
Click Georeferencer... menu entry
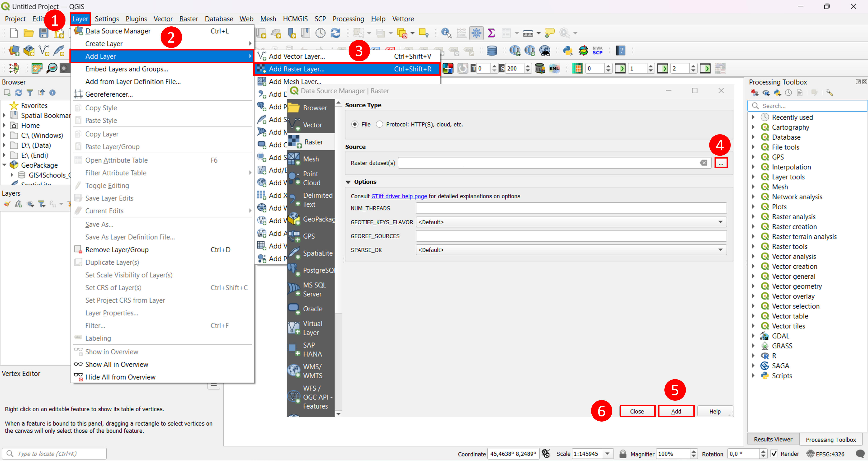162,94
